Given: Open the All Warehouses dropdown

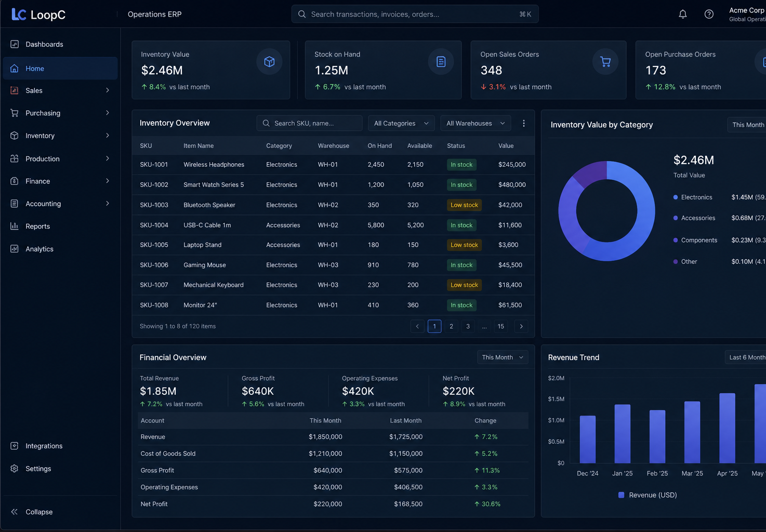Looking at the screenshot, I should [x=476, y=123].
